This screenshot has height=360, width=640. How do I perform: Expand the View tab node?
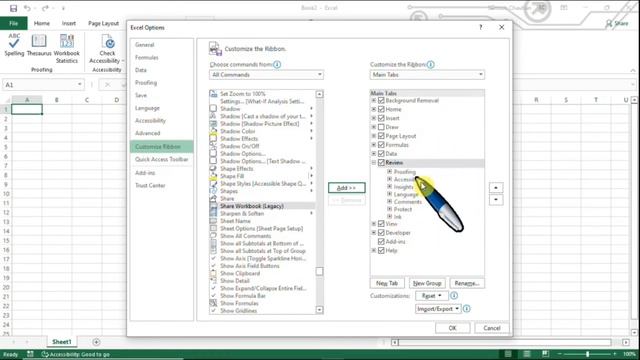373,224
